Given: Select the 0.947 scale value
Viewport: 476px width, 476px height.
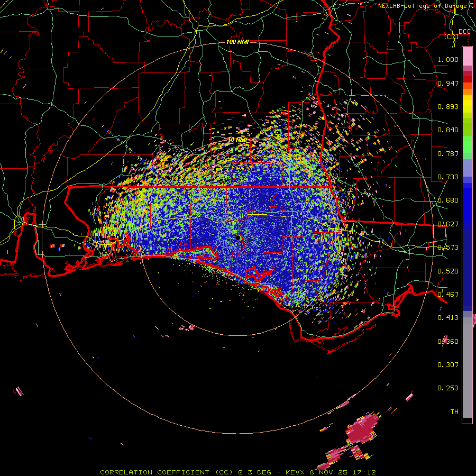Looking at the screenshot, I should 448,83.
